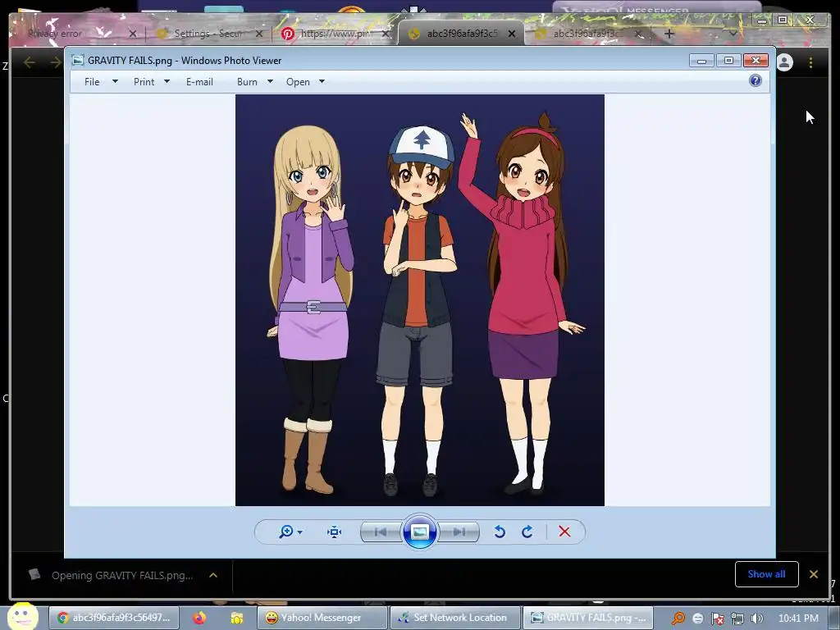Click the browser back arrow

30,62
